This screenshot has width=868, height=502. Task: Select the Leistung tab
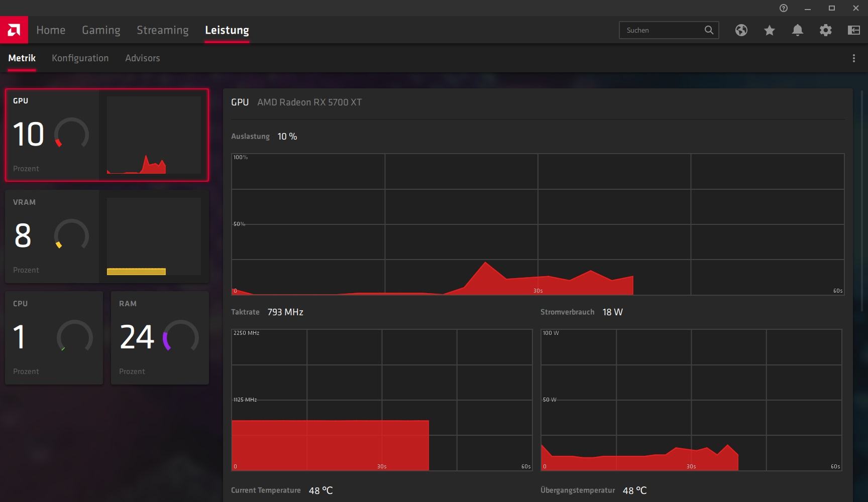click(x=227, y=30)
